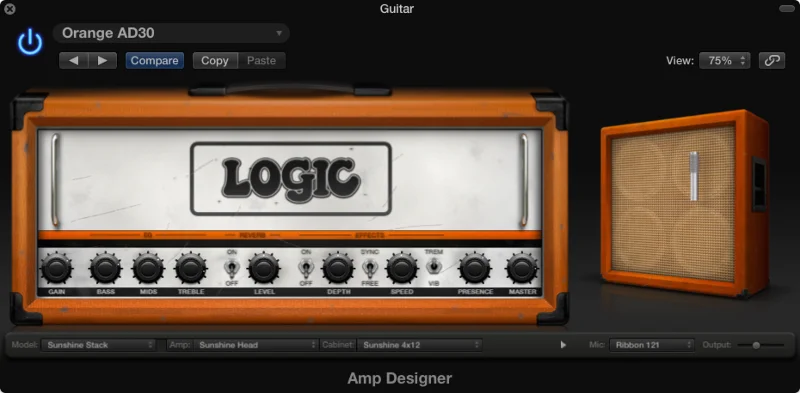Toggle the Reverb on/off switch
Screen dimensions: 800x393
click(x=232, y=267)
